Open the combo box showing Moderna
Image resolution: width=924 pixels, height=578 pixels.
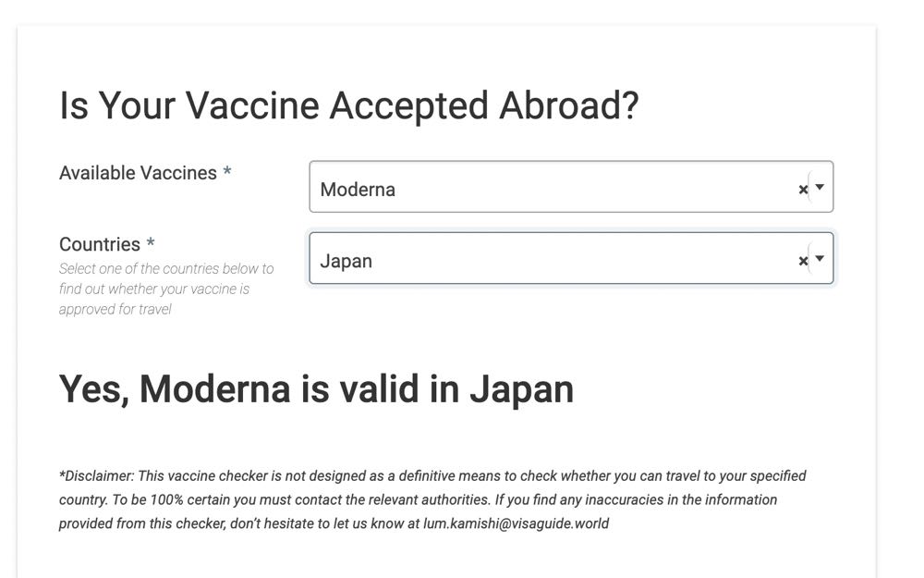click(554, 188)
